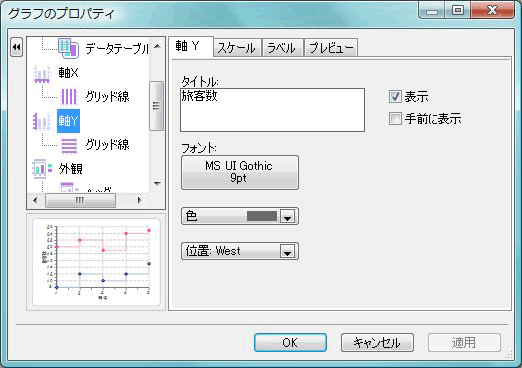Click tree horizontal scrollbar right arrow
Viewport: 522px width, 368px height.
140,200
